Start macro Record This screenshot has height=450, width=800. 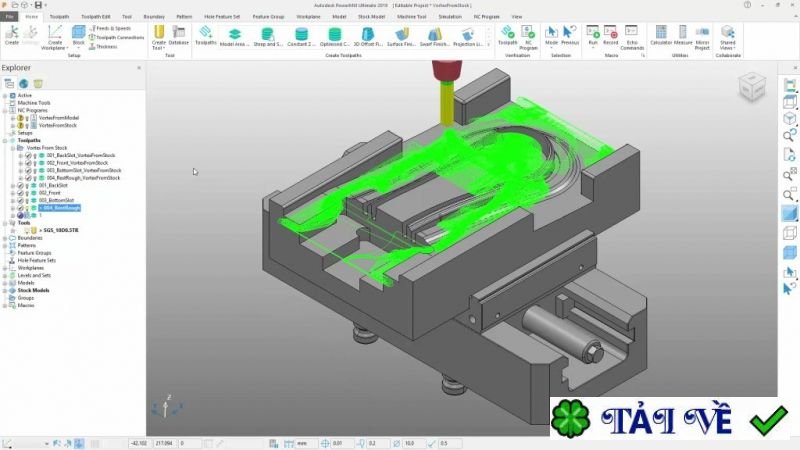point(611,35)
